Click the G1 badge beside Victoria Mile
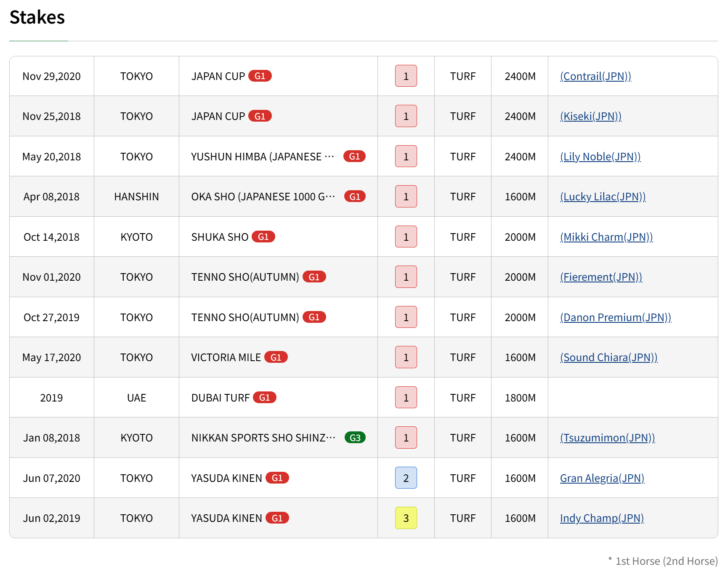Image resolution: width=728 pixels, height=577 pixels. [x=276, y=357]
